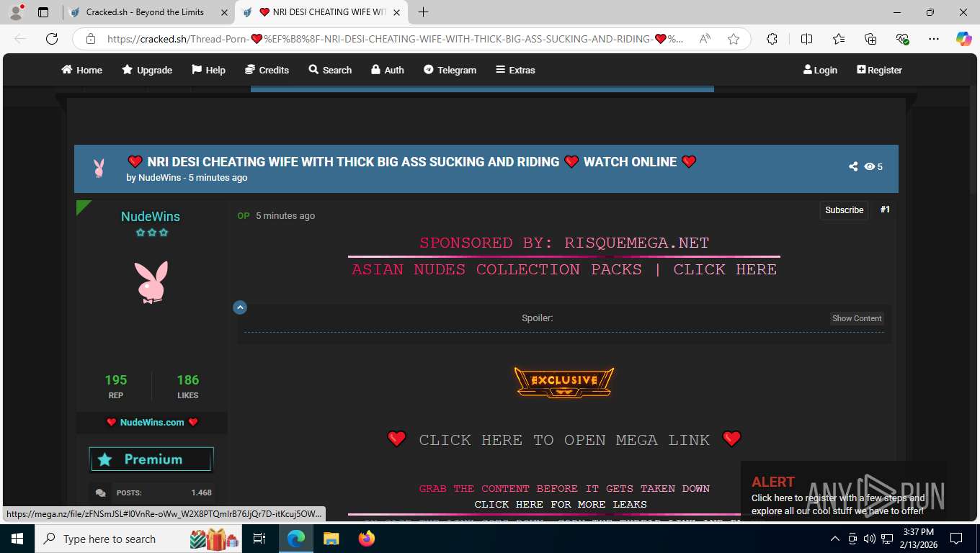Screen dimensions: 980x553
Task: Go back with browser back arrow
Action: [20, 39]
